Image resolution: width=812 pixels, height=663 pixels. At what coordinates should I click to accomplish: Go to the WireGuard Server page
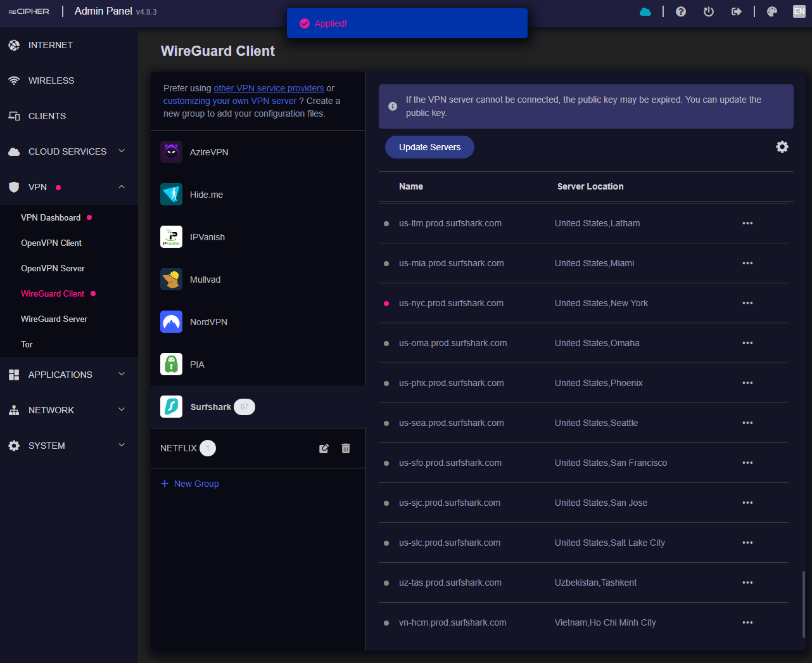pos(54,319)
